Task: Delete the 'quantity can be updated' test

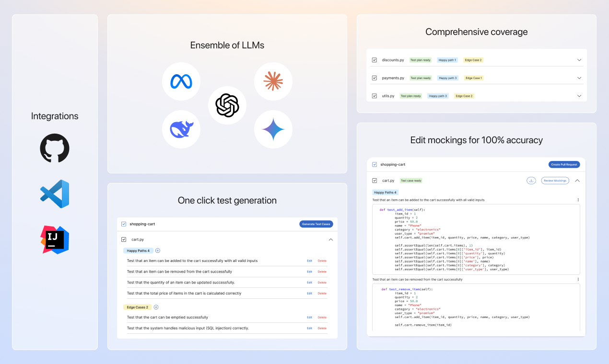Action: tap(322, 283)
